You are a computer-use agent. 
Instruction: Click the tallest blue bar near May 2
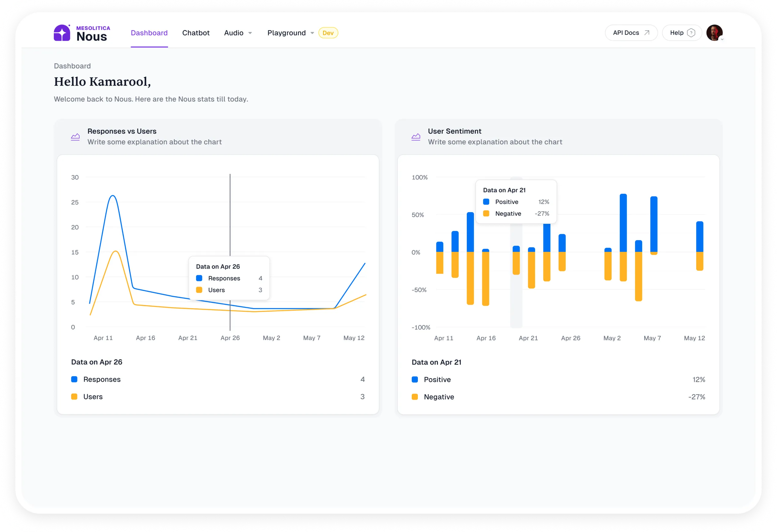[623, 222]
